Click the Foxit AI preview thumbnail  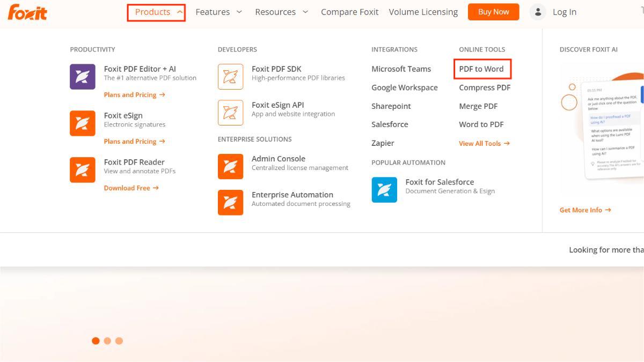pyautogui.click(x=602, y=129)
